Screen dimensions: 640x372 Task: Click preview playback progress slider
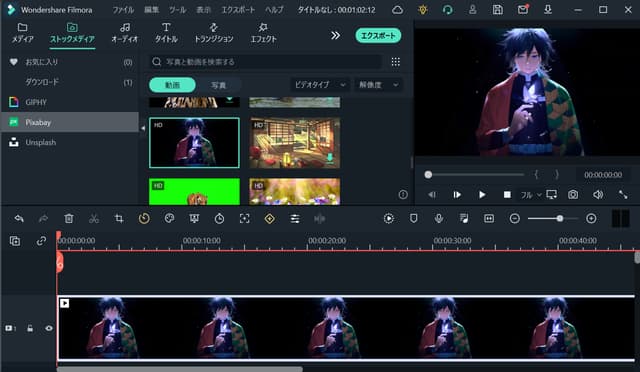click(x=476, y=175)
